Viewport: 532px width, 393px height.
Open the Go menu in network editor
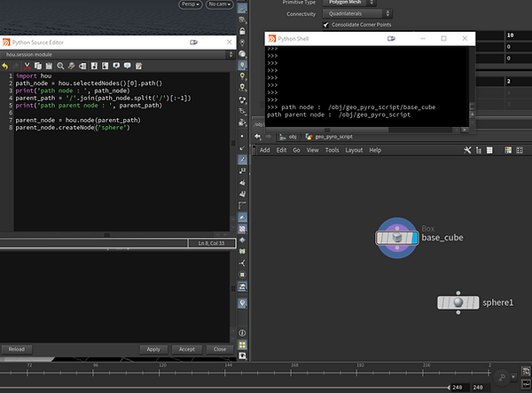[x=296, y=150]
